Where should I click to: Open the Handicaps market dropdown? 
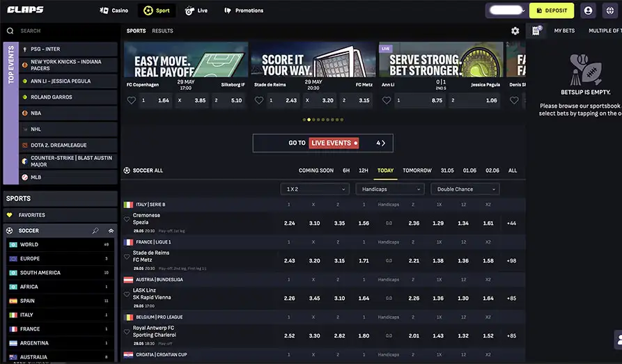390,189
